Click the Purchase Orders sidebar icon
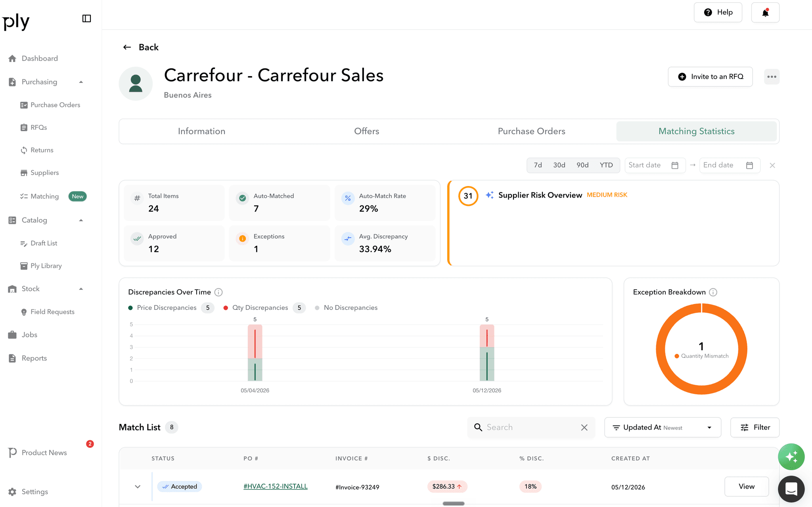Screen dimensions: 812x507 (24, 105)
